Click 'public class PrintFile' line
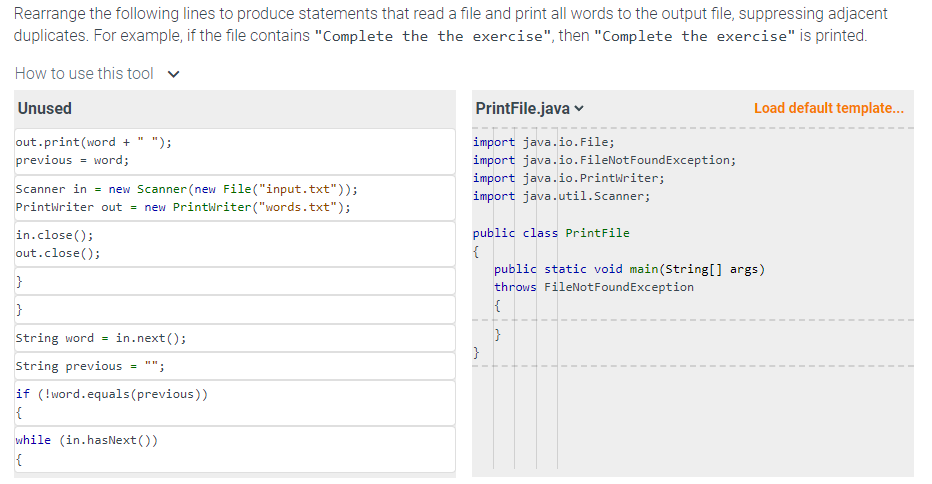The width and height of the screenshot is (932, 484). pyautogui.click(x=565, y=233)
